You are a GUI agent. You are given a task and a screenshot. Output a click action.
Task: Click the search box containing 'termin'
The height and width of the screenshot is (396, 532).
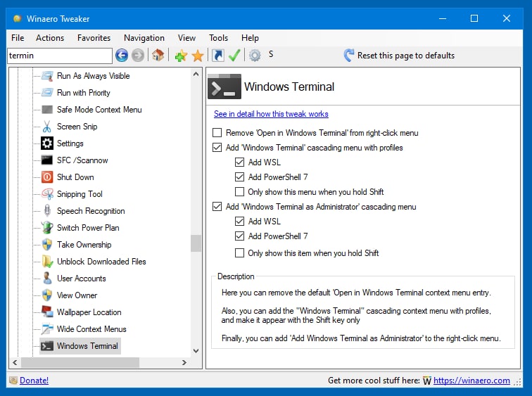pos(60,56)
